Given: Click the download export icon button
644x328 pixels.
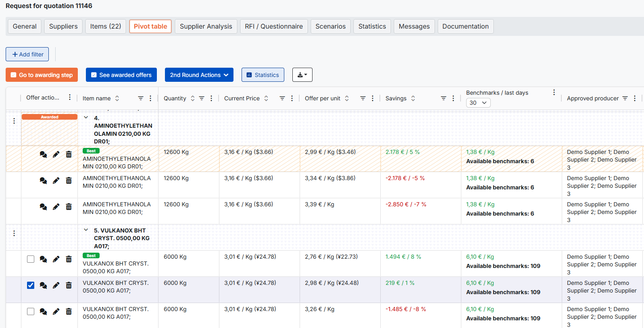Looking at the screenshot, I should click(x=302, y=75).
